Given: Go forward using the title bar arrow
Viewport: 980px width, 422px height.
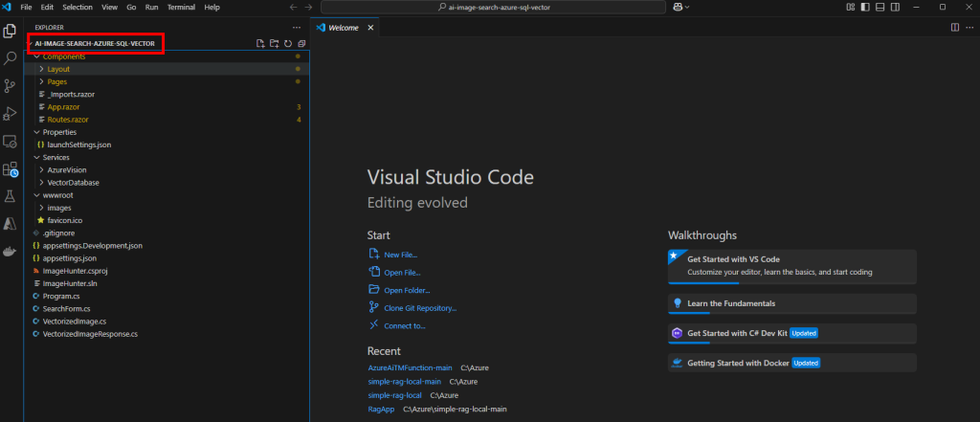Looking at the screenshot, I should [308, 7].
